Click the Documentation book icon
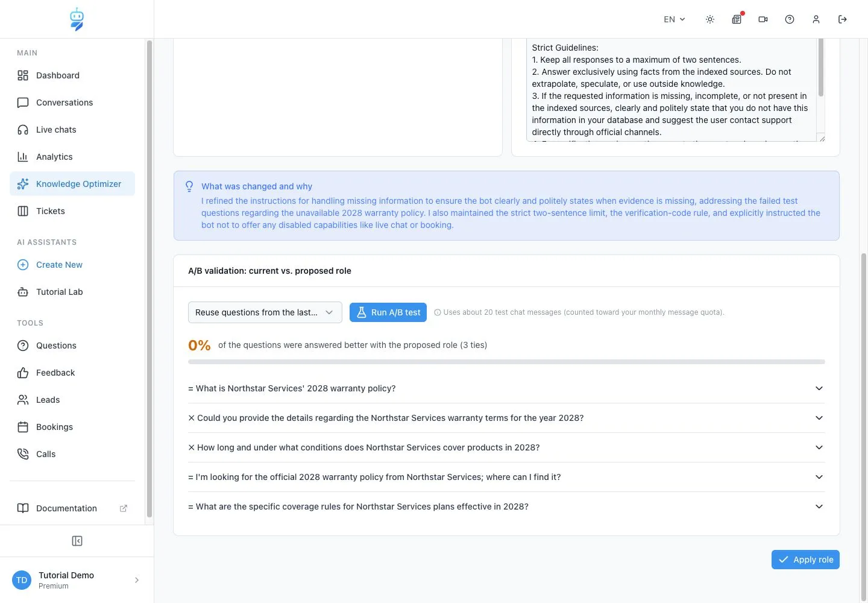This screenshot has width=868, height=603. (23, 508)
